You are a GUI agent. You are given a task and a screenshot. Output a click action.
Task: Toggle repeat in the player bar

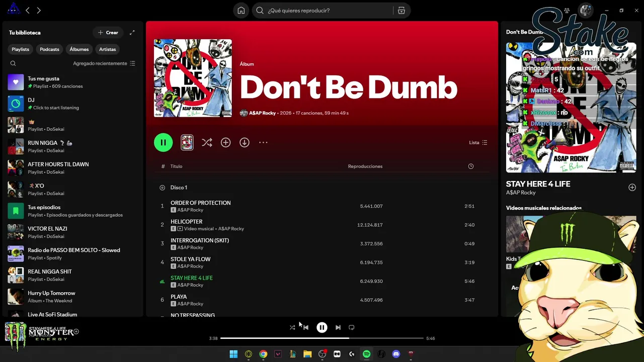(x=352, y=327)
